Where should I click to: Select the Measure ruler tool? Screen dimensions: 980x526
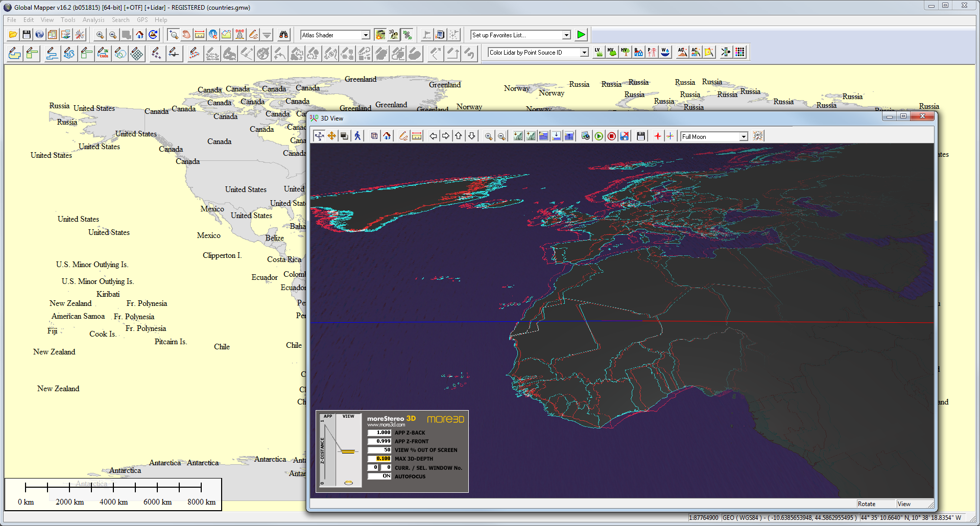coord(200,35)
